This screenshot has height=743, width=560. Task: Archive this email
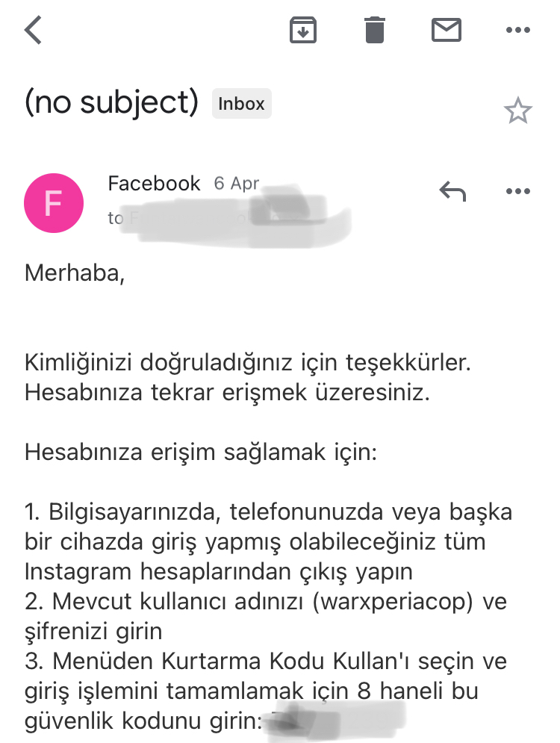pos(303,31)
